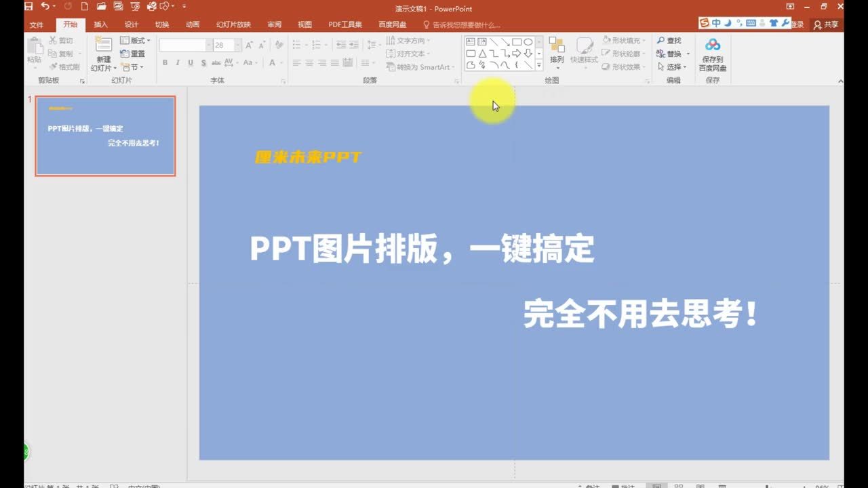Open the font size dropdown
The image size is (868, 488).
point(237,44)
